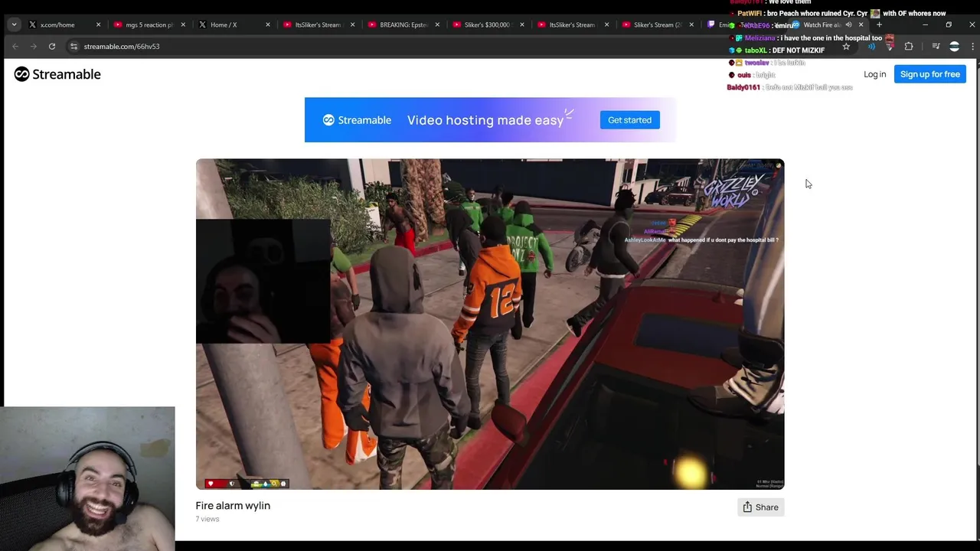Click the 7 views count text

pyautogui.click(x=207, y=520)
